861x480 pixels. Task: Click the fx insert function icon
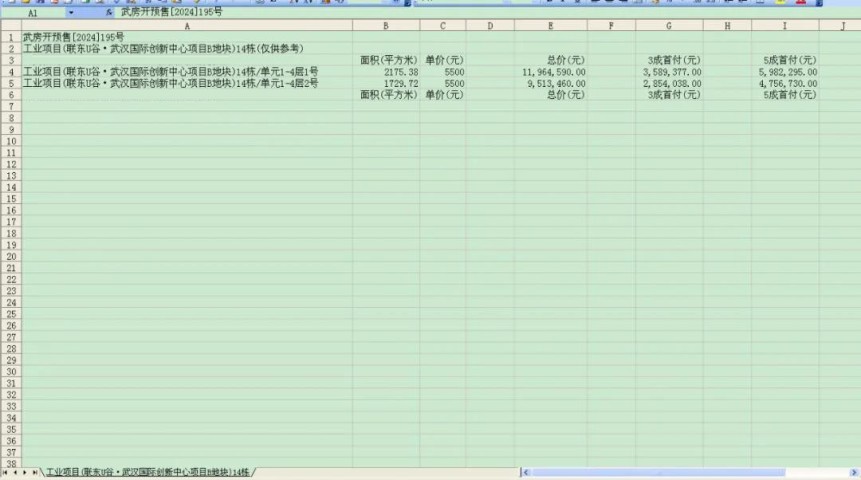[109, 12]
